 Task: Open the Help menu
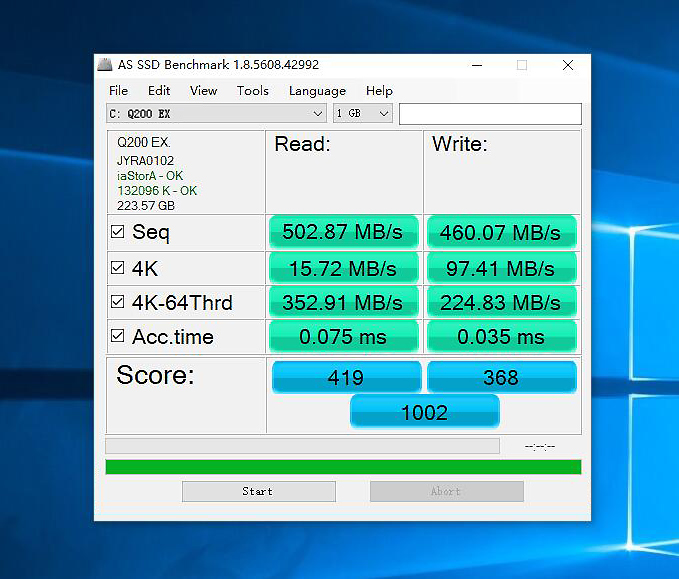(379, 91)
